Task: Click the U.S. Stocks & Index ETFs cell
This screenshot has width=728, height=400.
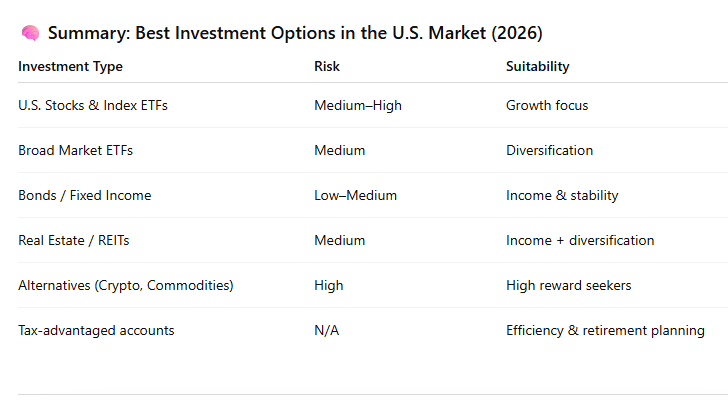Action: [x=93, y=105]
